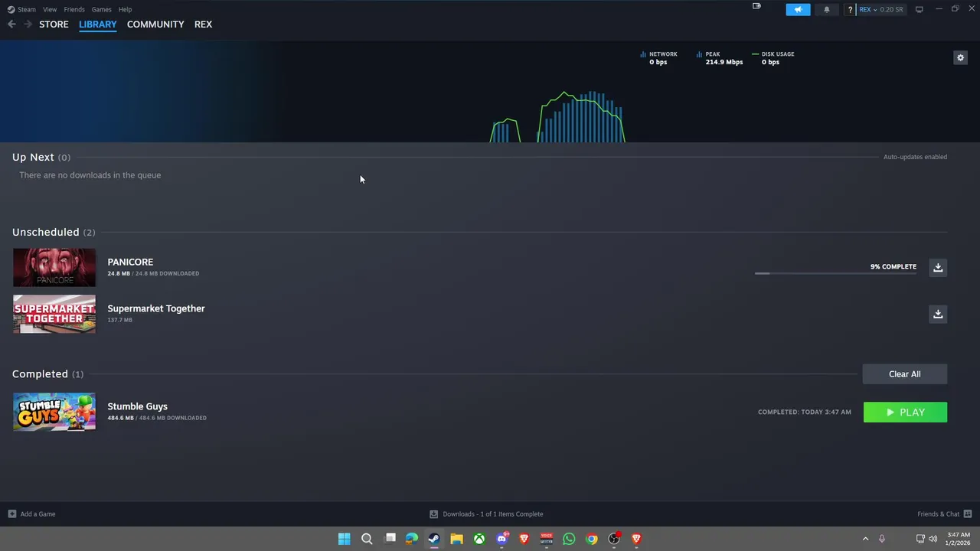Click the Up Next heading
Image resolution: width=980 pixels, height=551 pixels.
pos(33,157)
